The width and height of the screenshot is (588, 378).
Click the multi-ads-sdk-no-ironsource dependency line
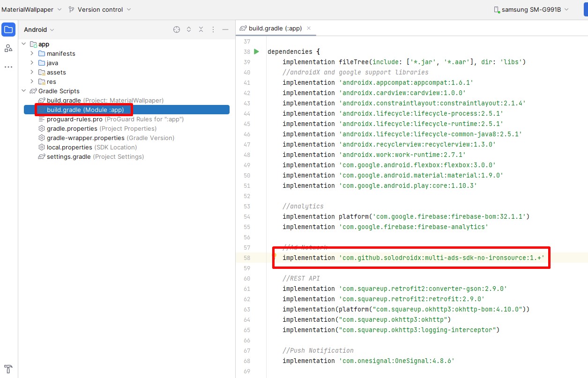413,258
